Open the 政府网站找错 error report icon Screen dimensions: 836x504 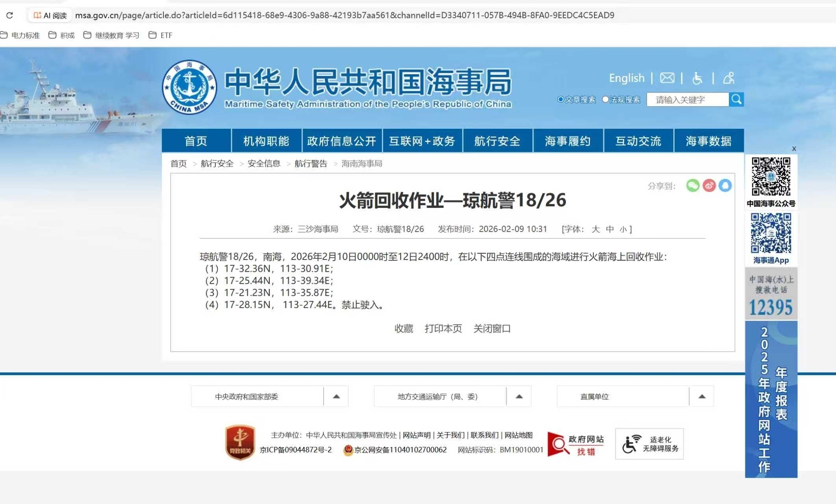tap(576, 444)
